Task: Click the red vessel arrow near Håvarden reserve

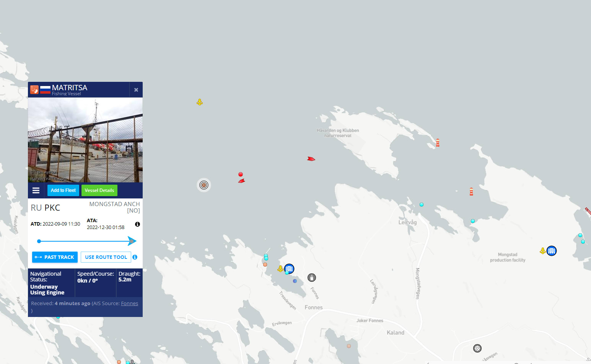Action: tap(311, 159)
